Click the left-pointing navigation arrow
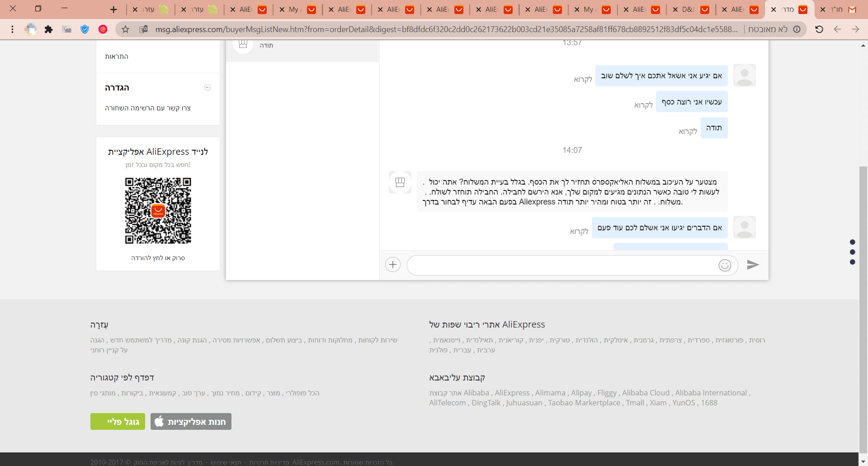 click(837, 29)
